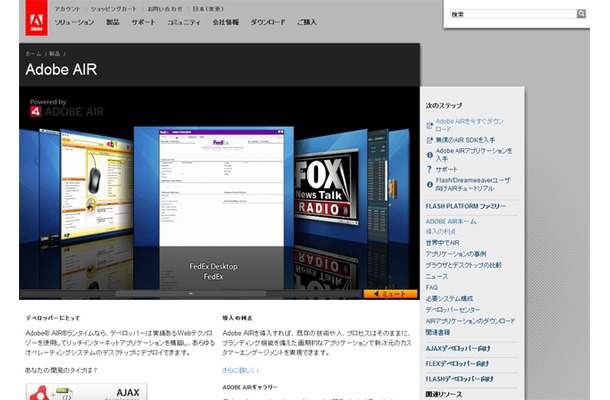
Task: Click the red Adobe logo
Action: (x=37, y=18)
